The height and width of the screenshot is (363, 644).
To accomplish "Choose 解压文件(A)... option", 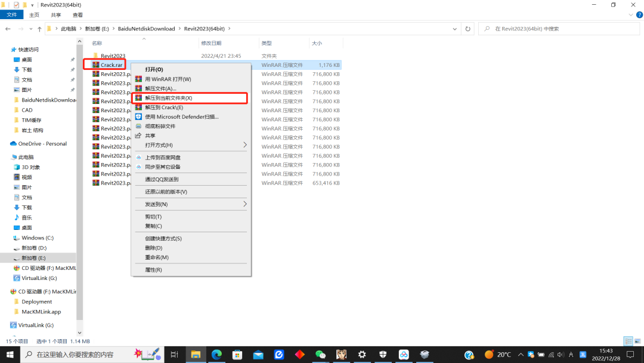I will (191, 88).
